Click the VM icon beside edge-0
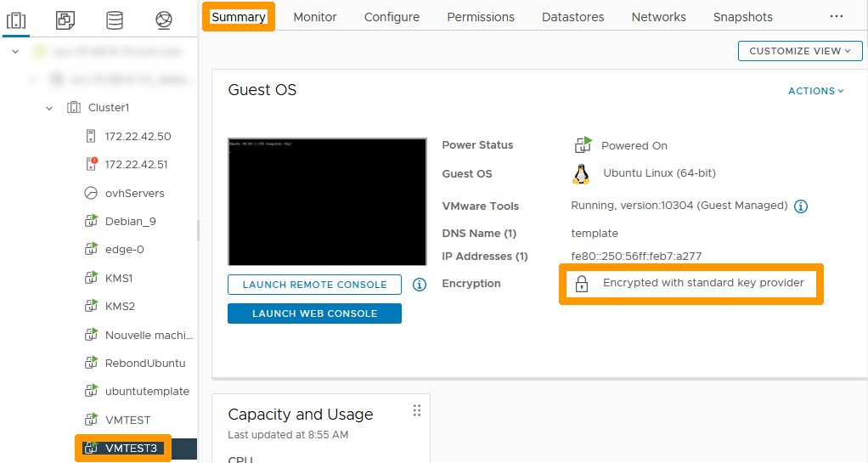The height and width of the screenshot is (463, 868). pyautogui.click(x=91, y=249)
